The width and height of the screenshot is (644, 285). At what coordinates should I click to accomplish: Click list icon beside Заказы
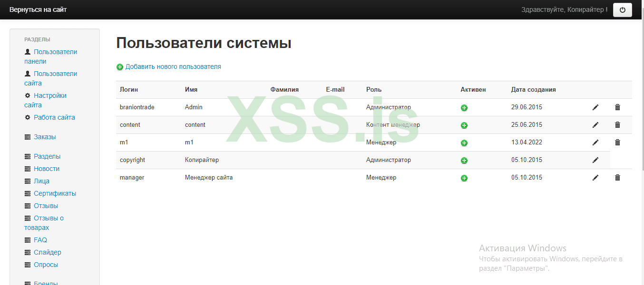[x=28, y=137]
